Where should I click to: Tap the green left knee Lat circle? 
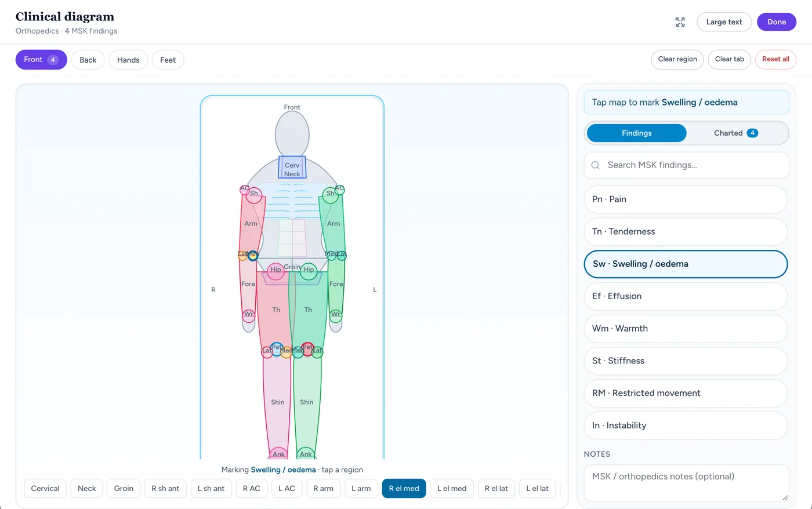[x=317, y=352]
